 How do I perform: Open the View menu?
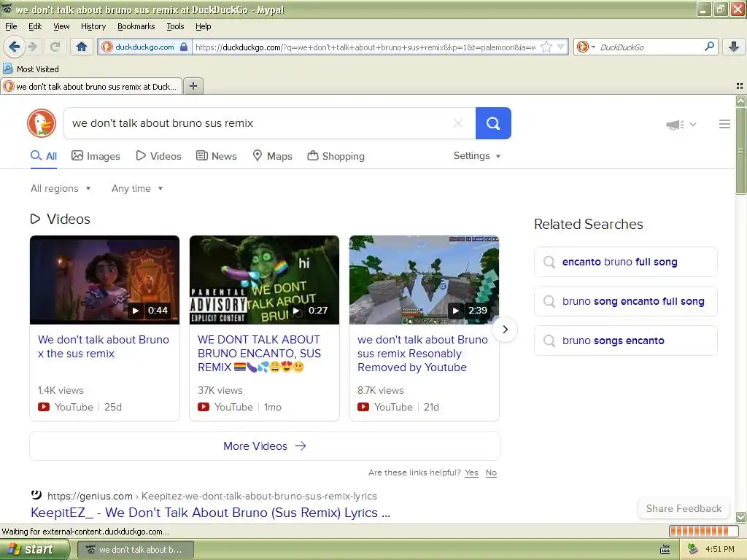coord(61,26)
